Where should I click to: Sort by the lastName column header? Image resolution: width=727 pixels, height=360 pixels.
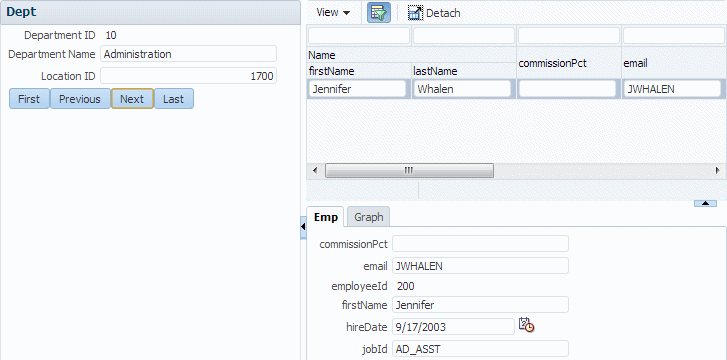click(x=464, y=71)
